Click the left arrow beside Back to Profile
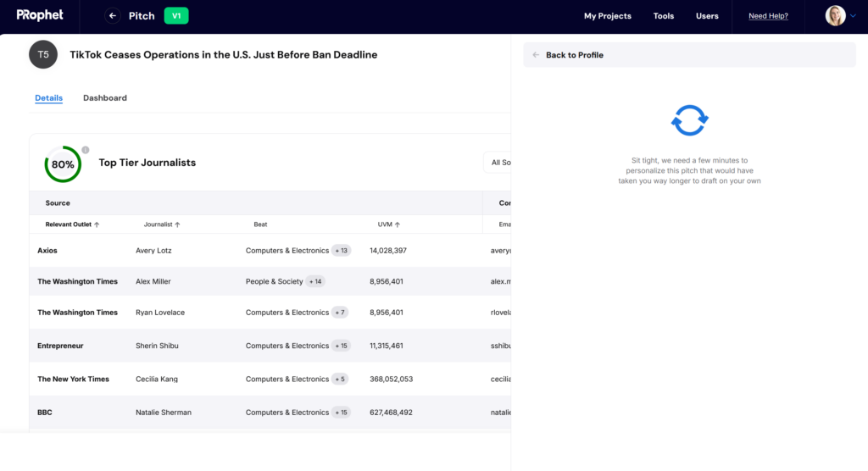Image resolution: width=868 pixels, height=471 pixels. pos(536,55)
